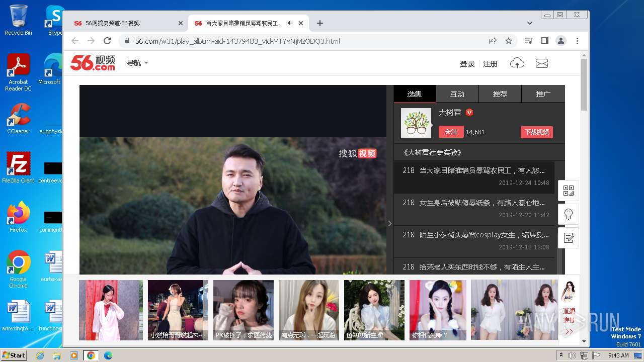The height and width of the screenshot is (362, 644).
Task: Launch FileZilla Client from desktop
Action: pos(18,167)
